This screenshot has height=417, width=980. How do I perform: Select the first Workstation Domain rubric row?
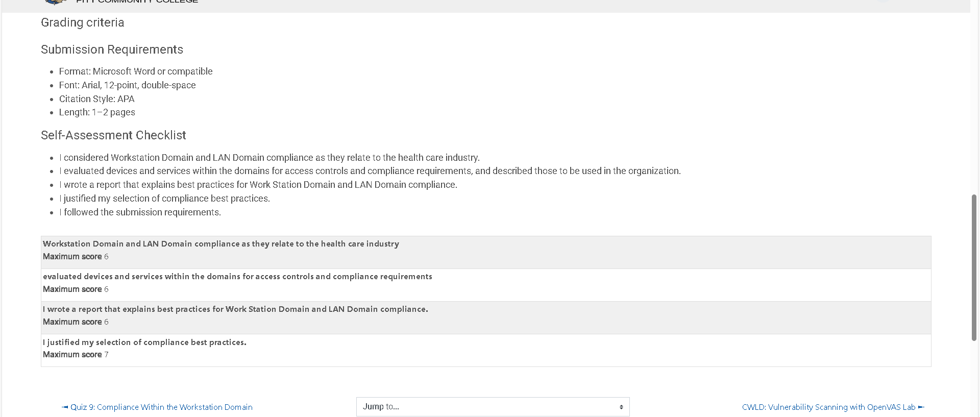[x=486, y=252]
